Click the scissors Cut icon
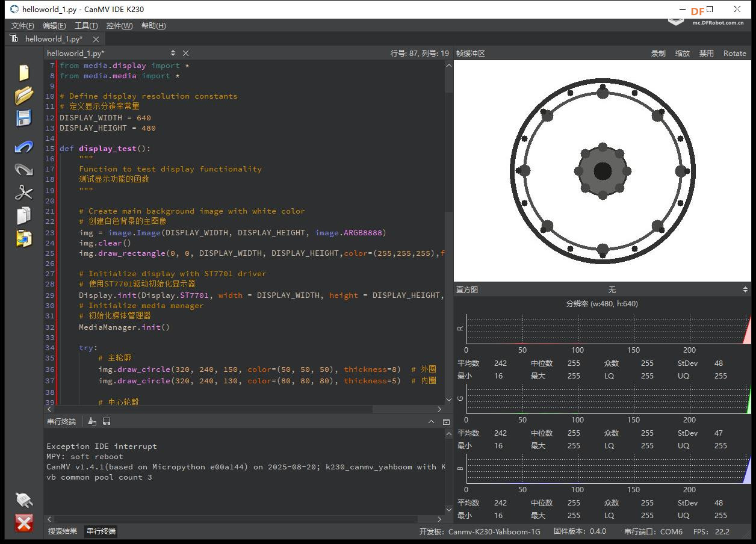The width and height of the screenshot is (756, 544). click(x=23, y=193)
